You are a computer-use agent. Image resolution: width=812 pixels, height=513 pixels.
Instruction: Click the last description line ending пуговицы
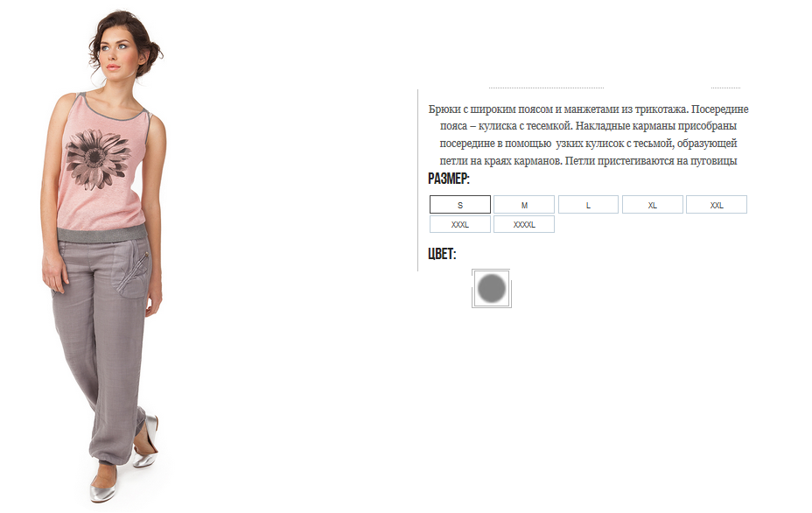point(588,160)
